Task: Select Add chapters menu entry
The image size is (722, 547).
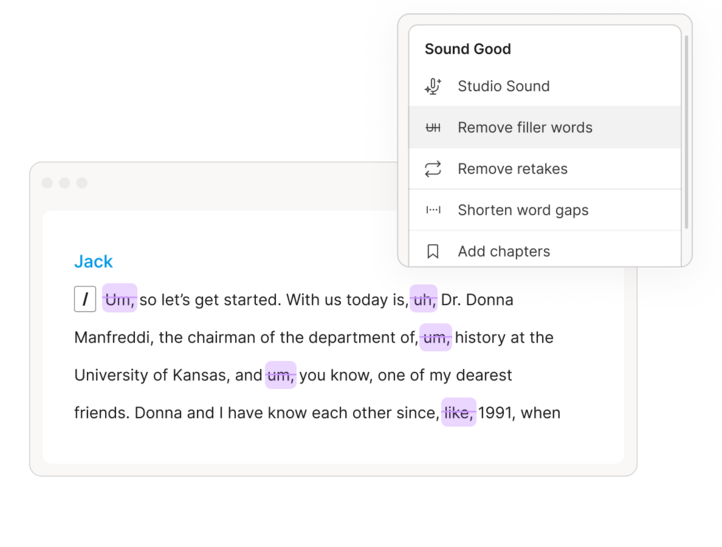Action: pos(503,251)
